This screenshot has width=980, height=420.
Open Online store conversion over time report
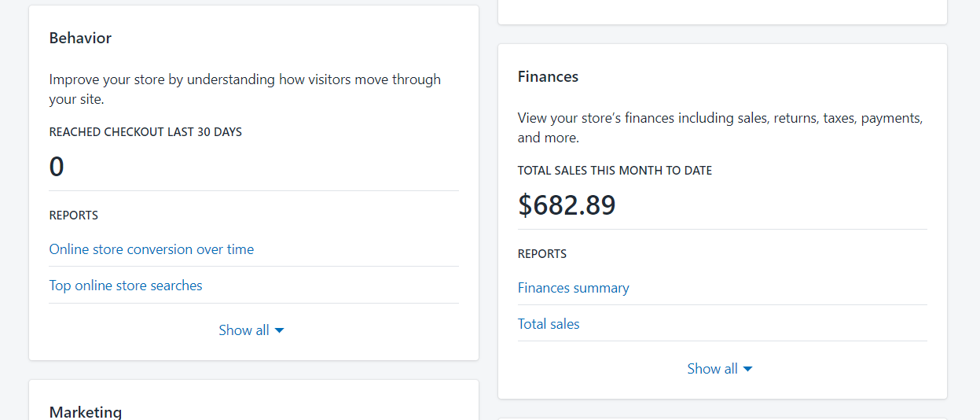click(152, 249)
